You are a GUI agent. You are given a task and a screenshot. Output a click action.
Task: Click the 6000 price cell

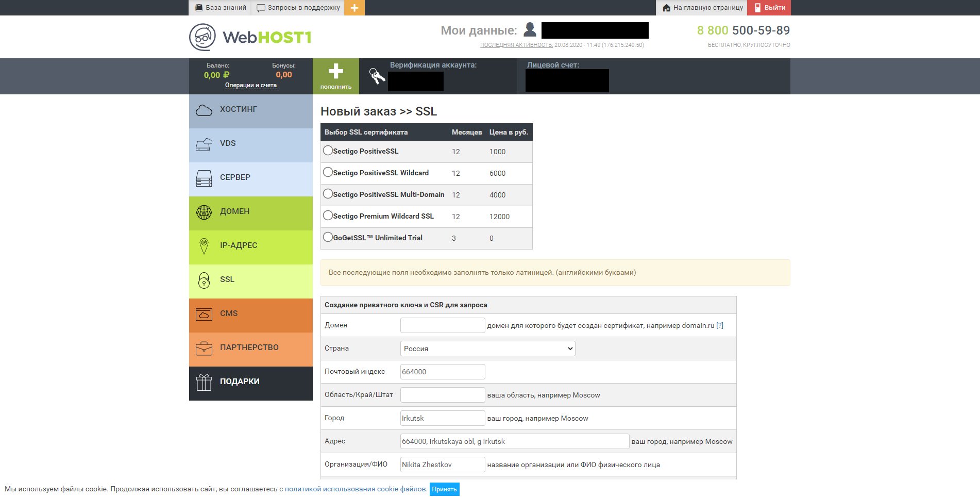[x=497, y=173]
